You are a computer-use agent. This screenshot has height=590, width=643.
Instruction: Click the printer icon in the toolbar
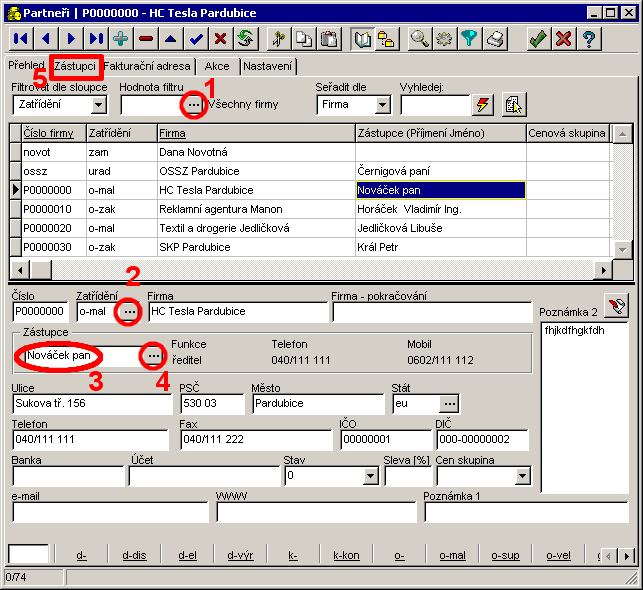[x=495, y=39]
